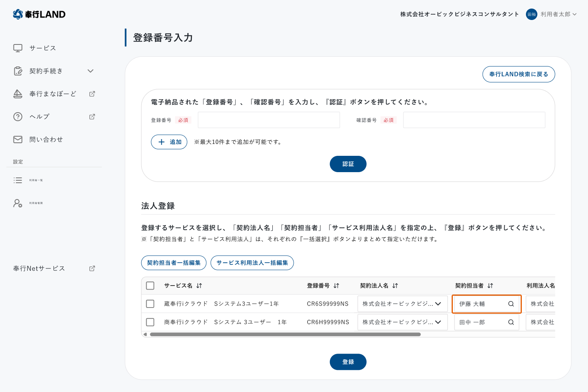Select the monitor icon beside サービス
Screen dimensions: 588x392
(18, 48)
